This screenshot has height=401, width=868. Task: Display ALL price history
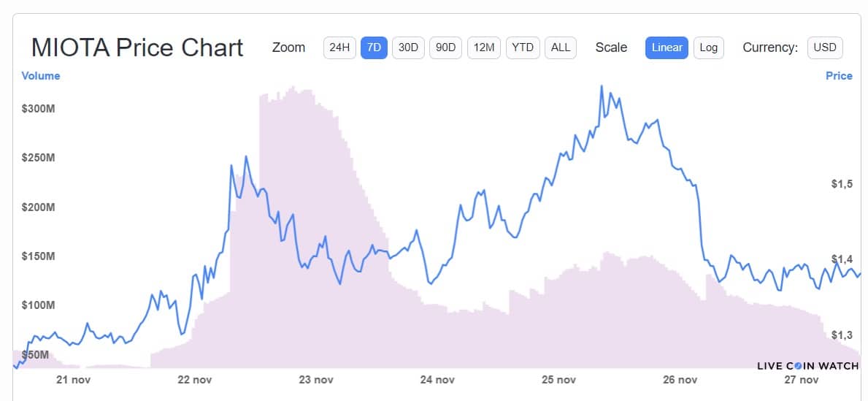(561, 47)
